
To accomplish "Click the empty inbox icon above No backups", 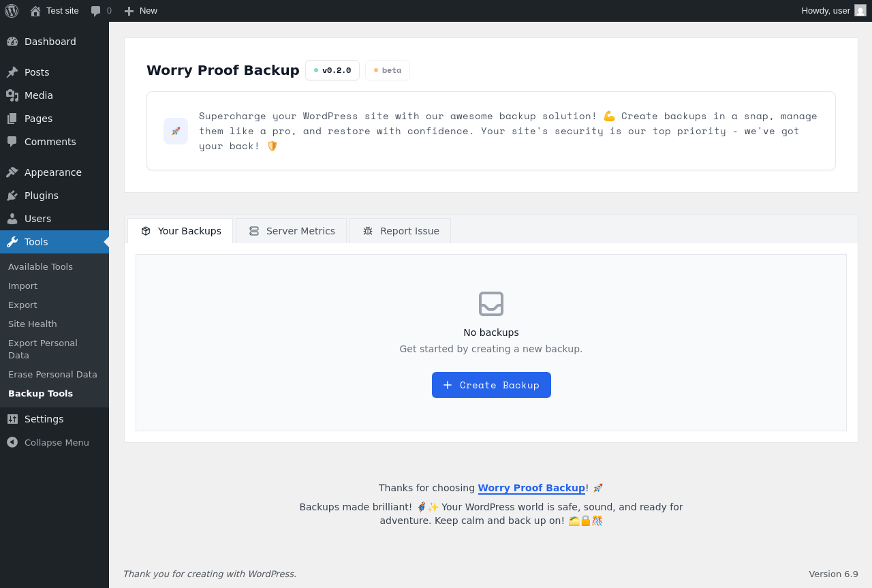I will coord(491,304).
